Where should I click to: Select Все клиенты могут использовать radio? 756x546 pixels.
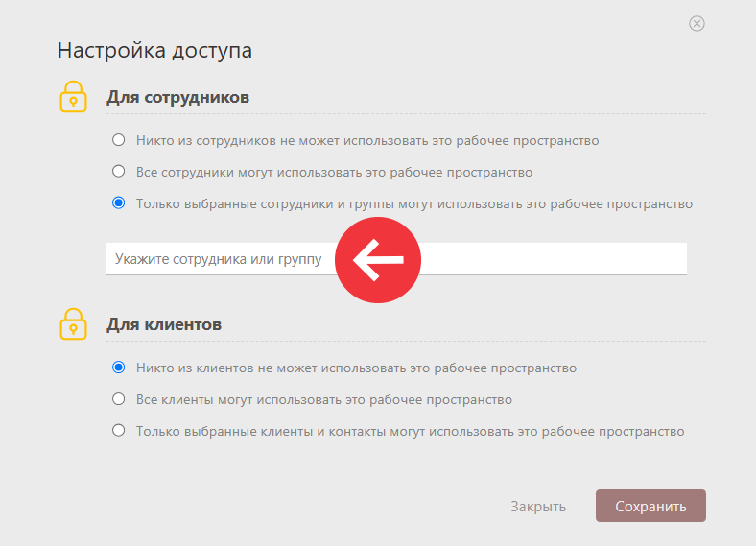[x=119, y=399]
